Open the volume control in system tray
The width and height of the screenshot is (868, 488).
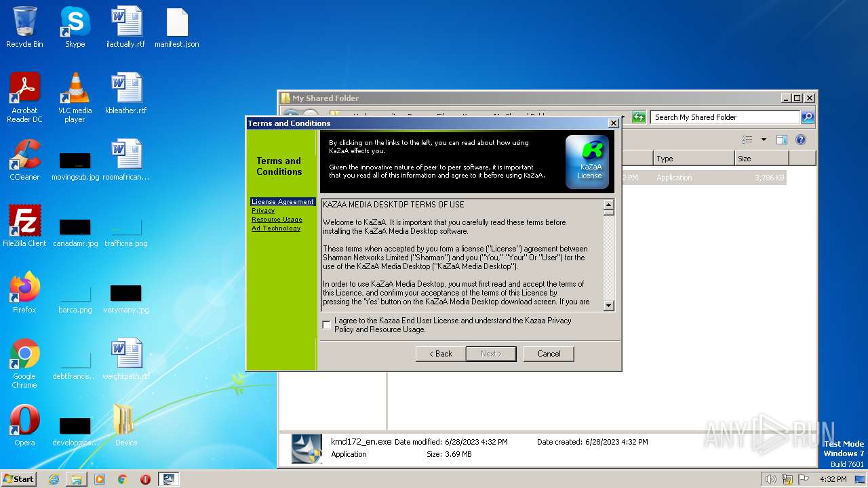(770, 479)
